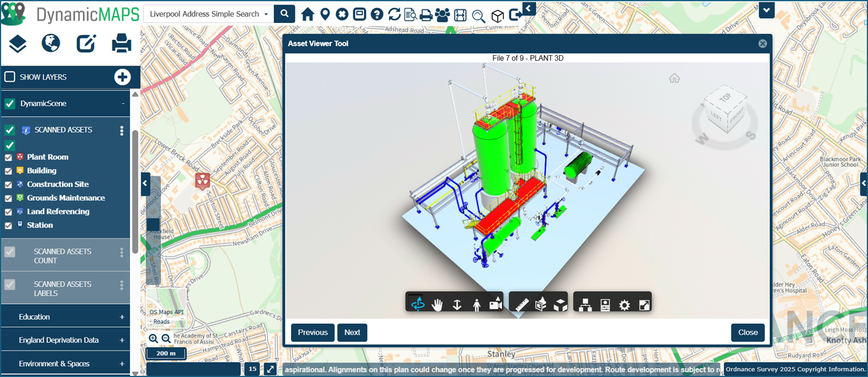Click the Home icon in top toolbar

[x=308, y=14]
